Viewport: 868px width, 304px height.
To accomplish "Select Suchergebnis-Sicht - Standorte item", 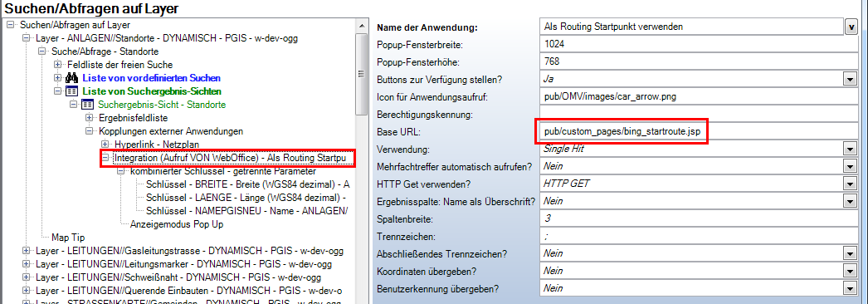I will pos(162,105).
